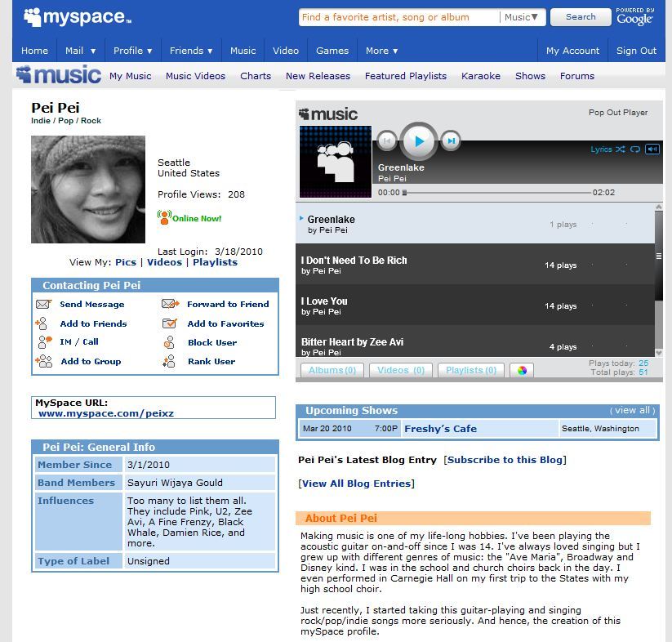Click the Add to Friends icon
The height and width of the screenshot is (642, 672).
pyautogui.click(x=44, y=323)
